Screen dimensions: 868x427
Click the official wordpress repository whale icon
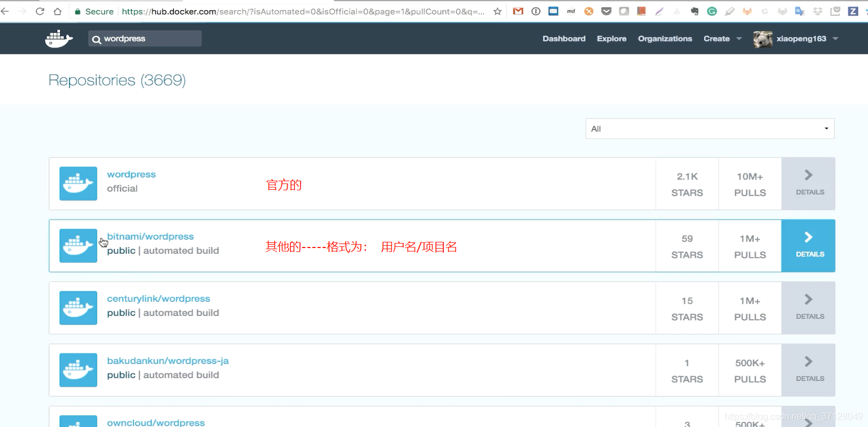tap(78, 183)
